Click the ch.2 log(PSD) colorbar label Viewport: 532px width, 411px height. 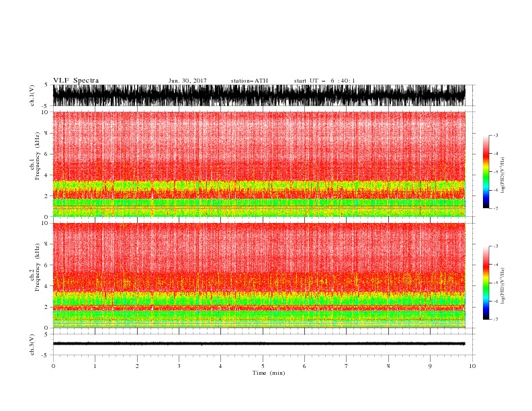click(x=503, y=286)
